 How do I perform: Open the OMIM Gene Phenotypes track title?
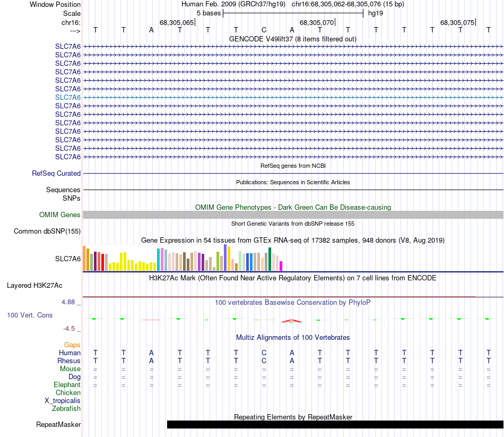(293, 207)
